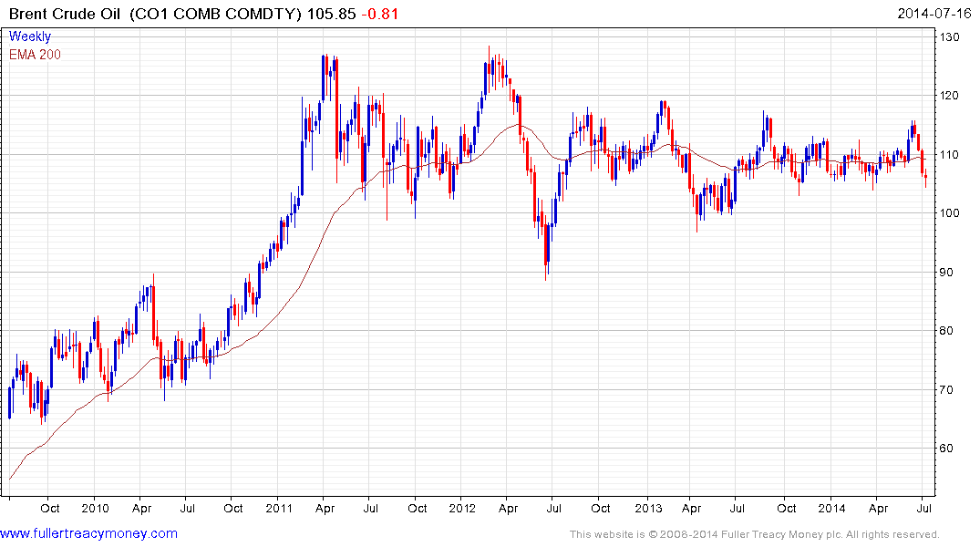Screen dimensions: 980x547
Task: Click the CO1 COMB COMDTY ticker text
Action: pyautogui.click(x=215, y=14)
